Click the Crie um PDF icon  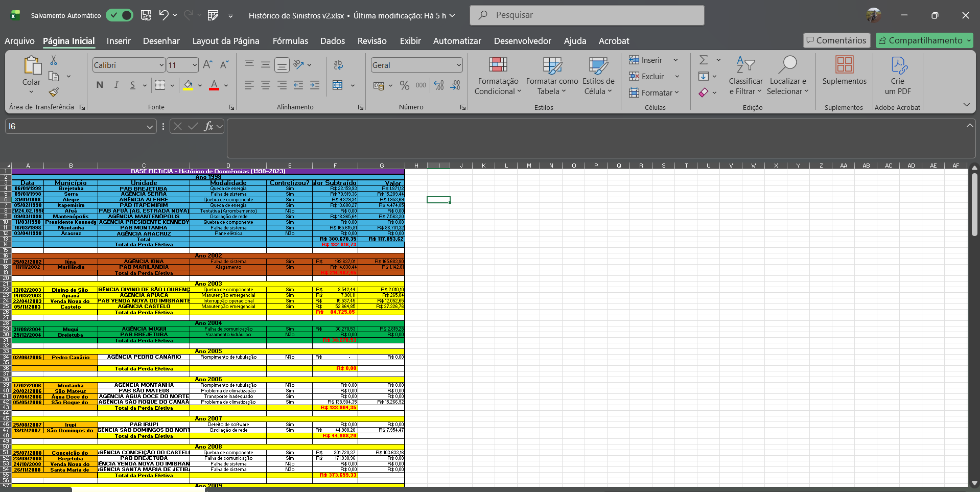(898, 76)
